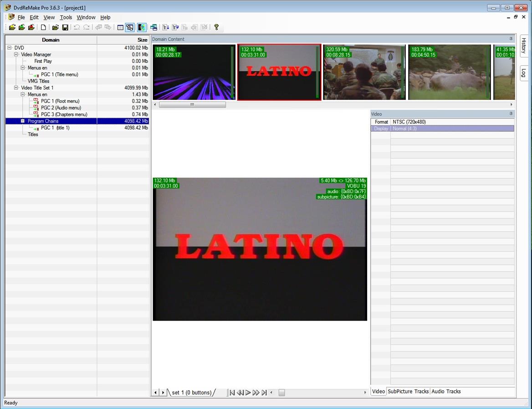Open the Log side tab
This screenshot has height=409, width=532.
[x=523, y=72]
